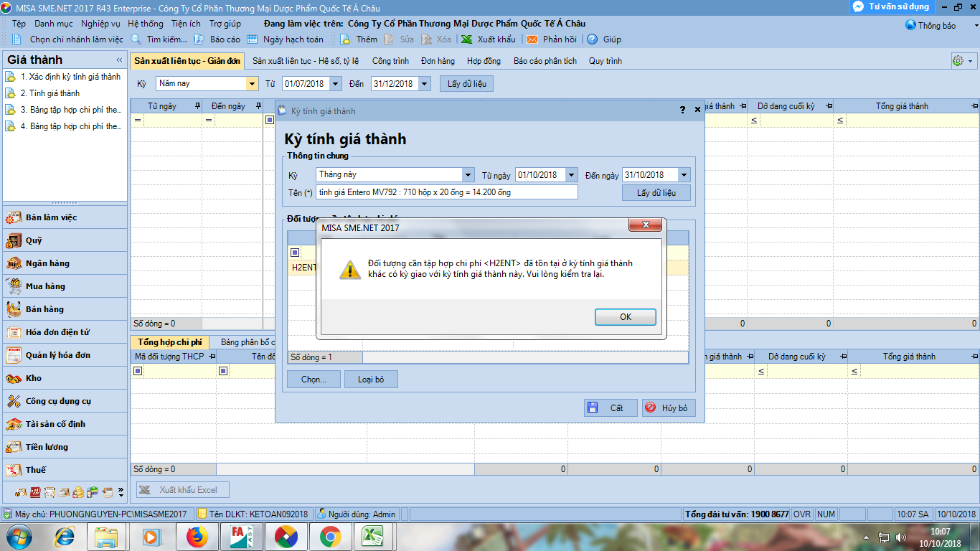980x551 pixels.
Task: Open the Nghiệp vụ menu
Action: pos(100,24)
